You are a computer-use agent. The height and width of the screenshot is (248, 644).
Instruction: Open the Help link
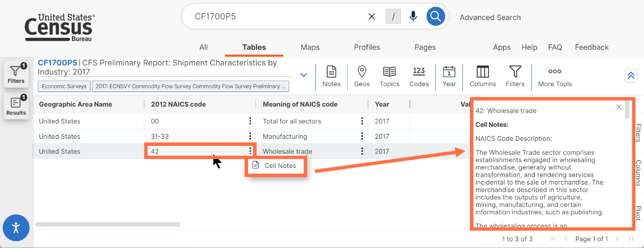click(529, 47)
